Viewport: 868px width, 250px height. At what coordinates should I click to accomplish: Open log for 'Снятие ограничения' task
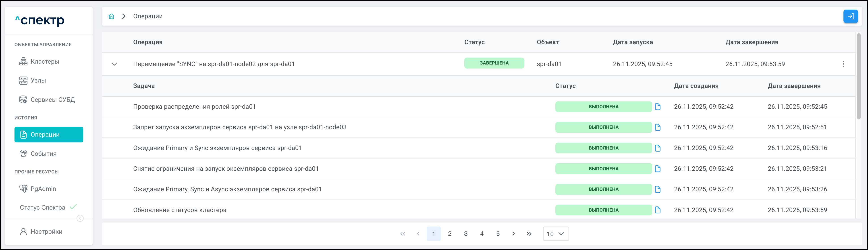pyautogui.click(x=657, y=169)
